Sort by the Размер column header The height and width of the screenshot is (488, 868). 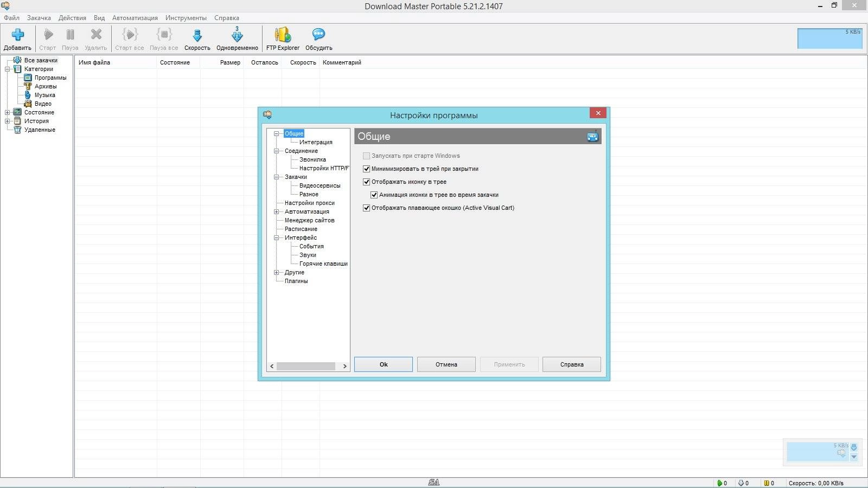pyautogui.click(x=222, y=62)
